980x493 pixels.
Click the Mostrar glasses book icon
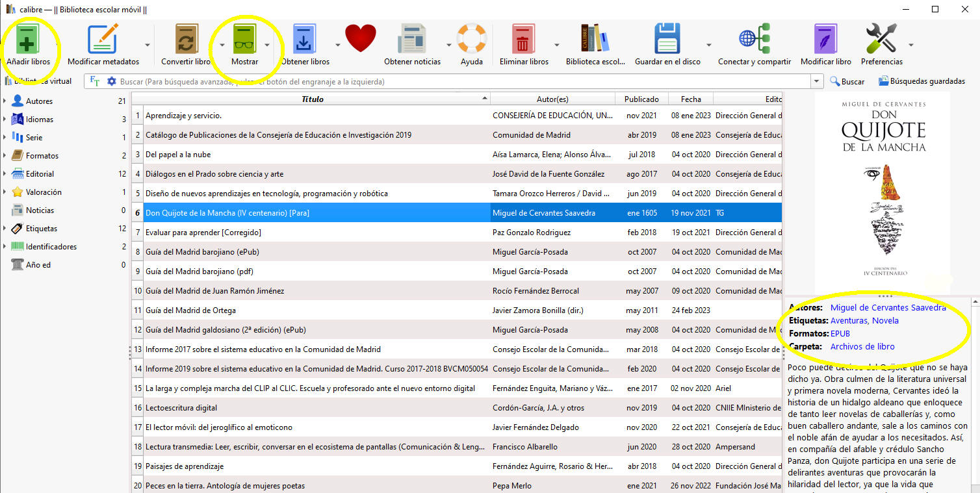245,40
